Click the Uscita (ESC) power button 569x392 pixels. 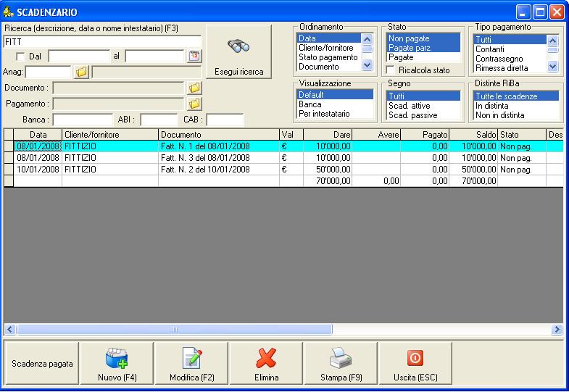pos(415,363)
